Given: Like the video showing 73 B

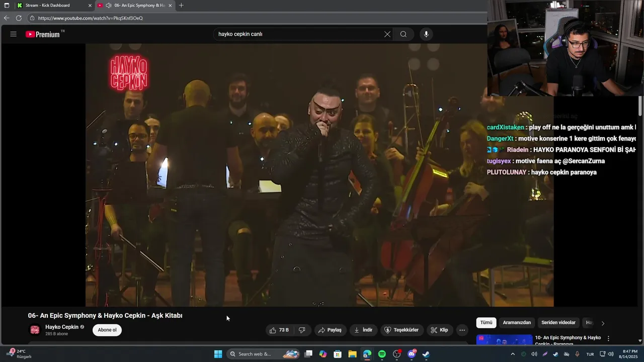Looking at the screenshot, I should (x=279, y=330).
